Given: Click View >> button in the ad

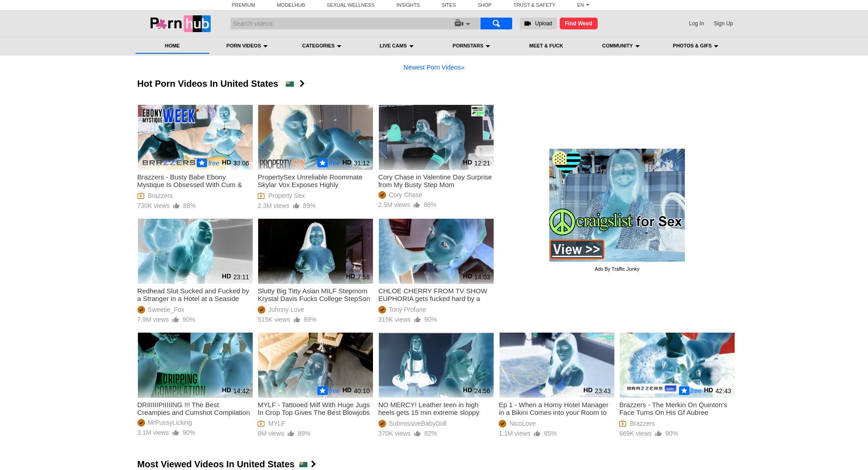Looking at the screenshot, I should [577, 249].
